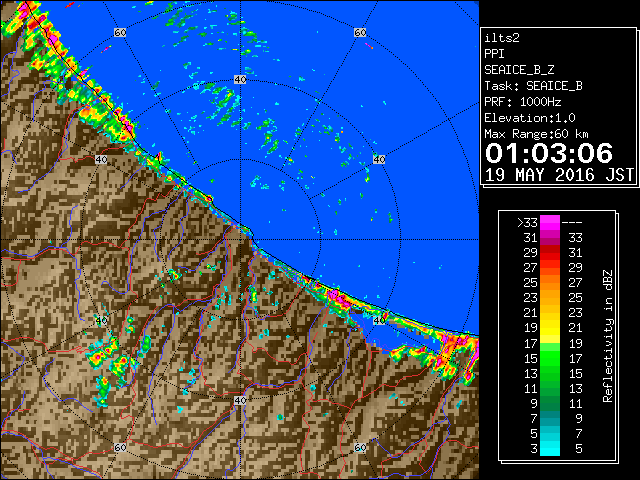
Task: Select the 'Task: SEAICE_B' line
Action: click(533, 86)
